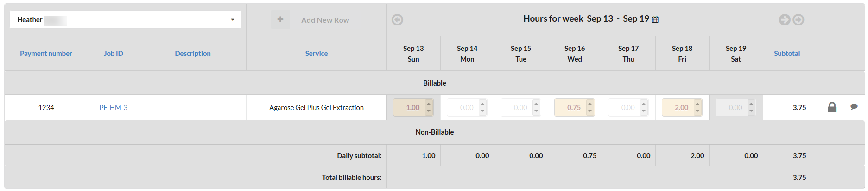Click Add New Row button
The height and width of the screenshot is (191, 868).
click(x=325, y=20)
